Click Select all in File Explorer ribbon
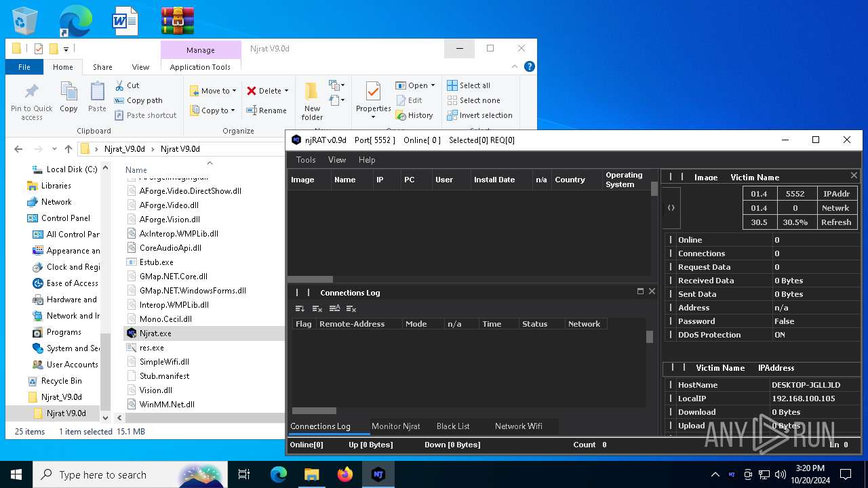This screenshot has width=868, height=488. click(468, 85)
